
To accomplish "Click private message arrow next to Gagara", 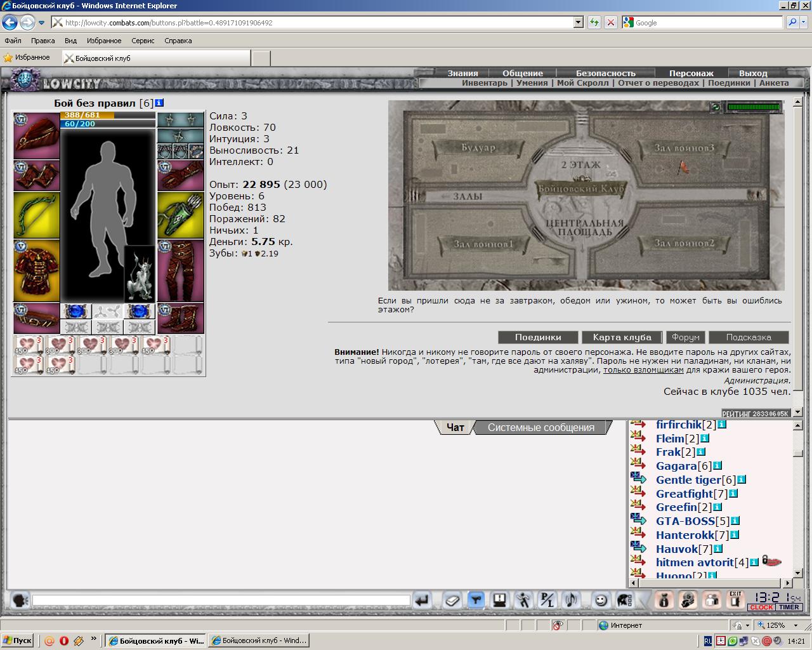I will point(638,465).
